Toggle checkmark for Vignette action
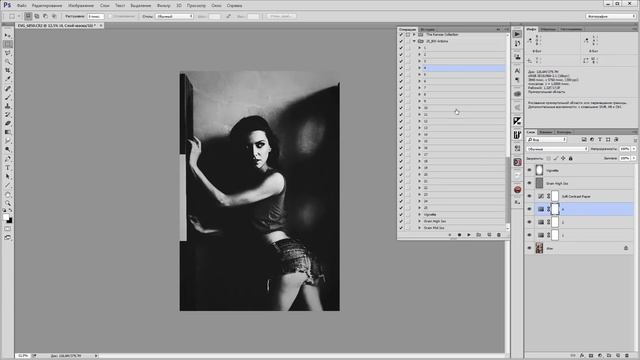This screenshot has width=640, height=360. pos(401,214)
